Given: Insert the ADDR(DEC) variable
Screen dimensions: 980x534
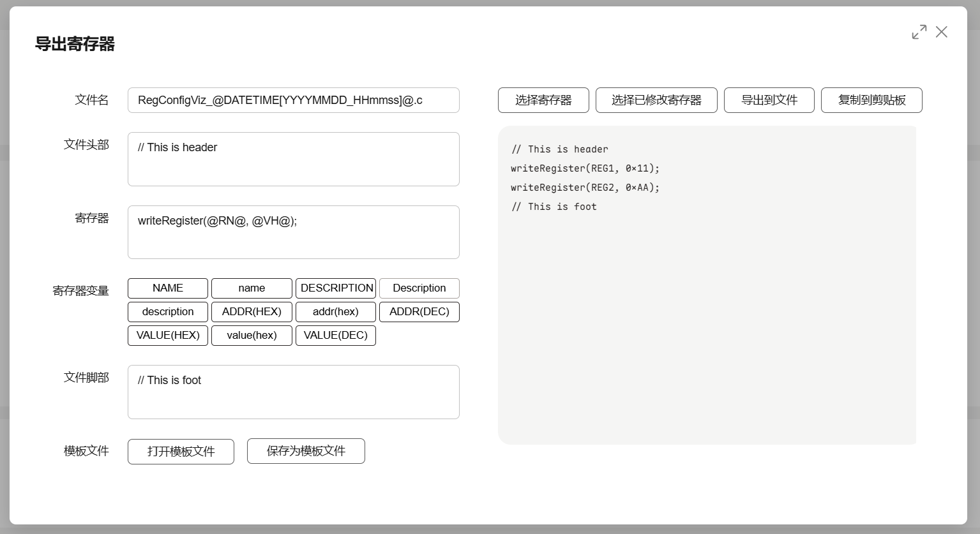Looking at the screenshot, I should pyautogui.click(x=419, y=312).
